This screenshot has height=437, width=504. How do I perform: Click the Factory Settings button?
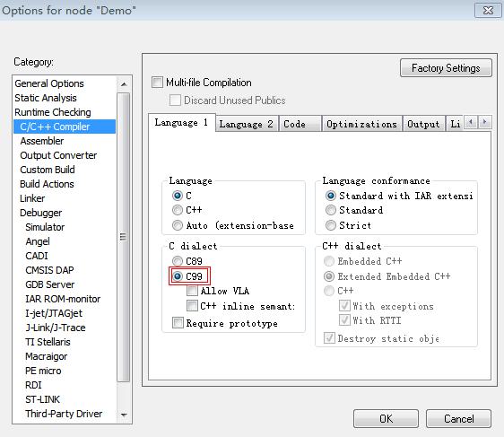click(x=446, y=68)
